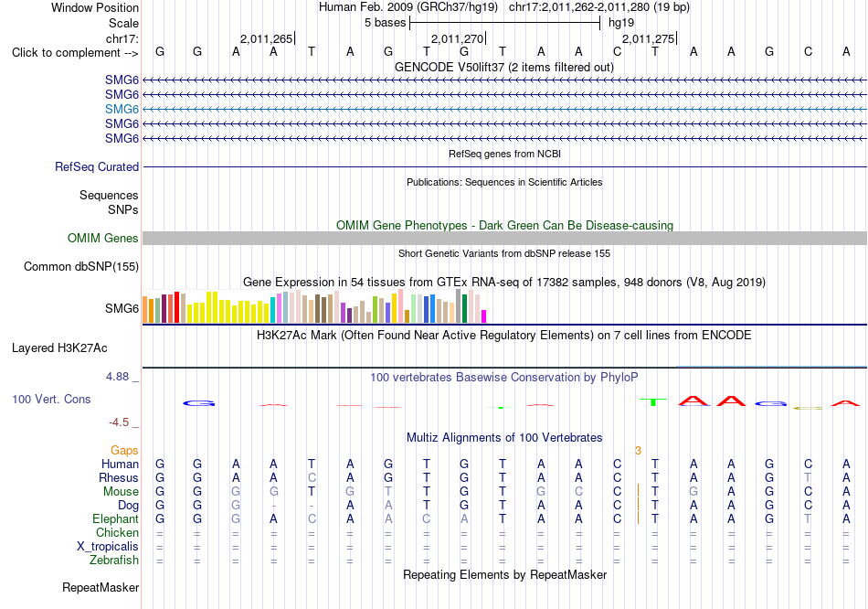Click the bright red bar in the GTEx chart

tap(176, 307)
